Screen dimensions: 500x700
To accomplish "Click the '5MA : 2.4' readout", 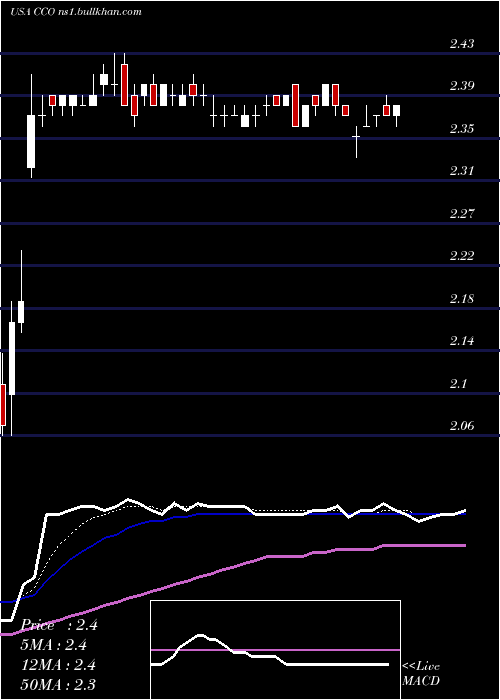I will [54, 645].
